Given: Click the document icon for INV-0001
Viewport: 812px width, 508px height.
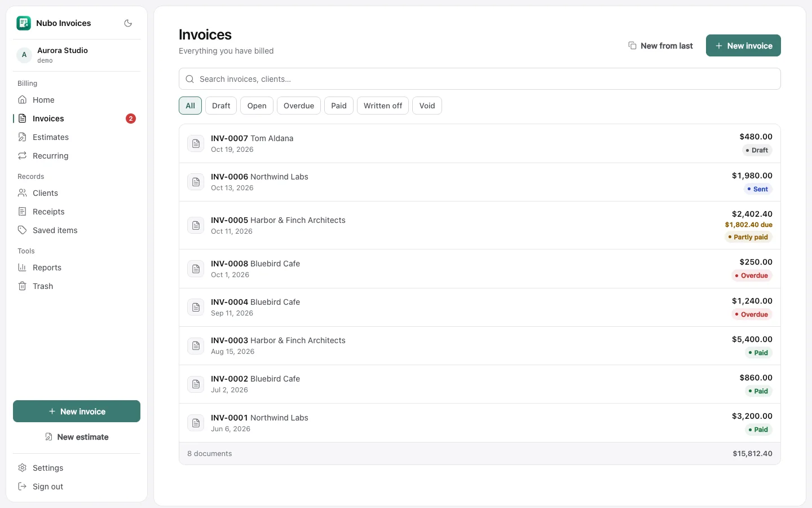Looking at the screenshot, I should (196, 423).
